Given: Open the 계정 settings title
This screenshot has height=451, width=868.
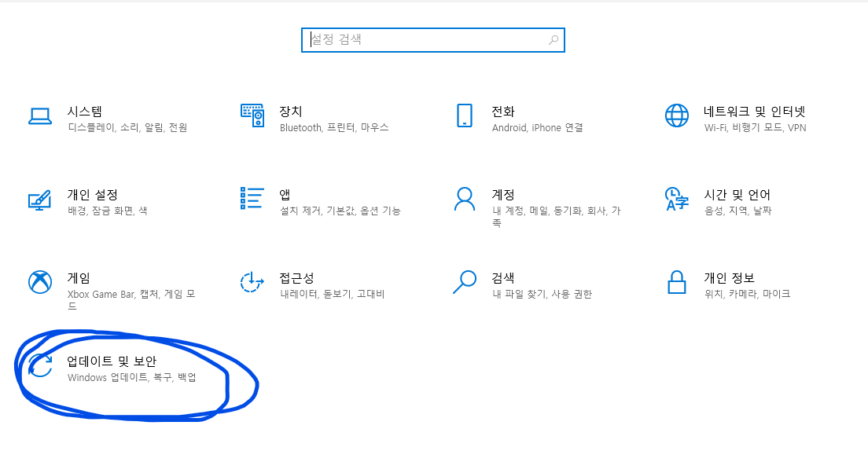Looking at the screenshot, I should click(503, 195).
